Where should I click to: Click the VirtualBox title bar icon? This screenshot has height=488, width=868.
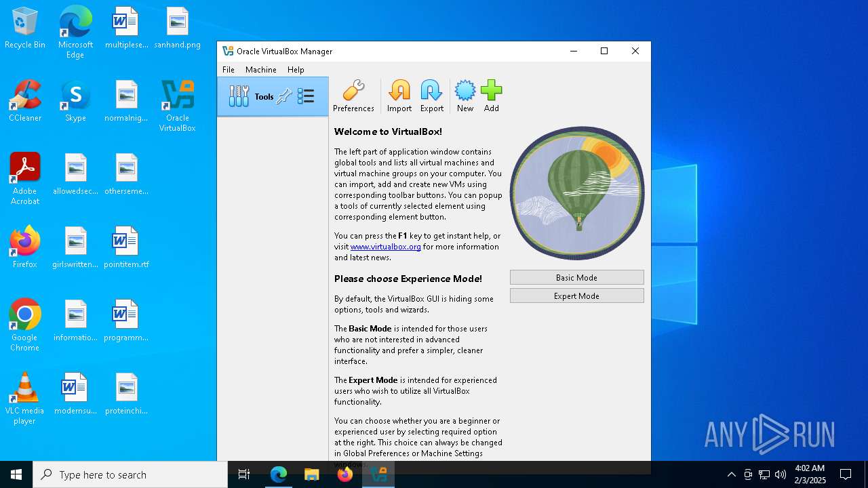tap(228, 52)
